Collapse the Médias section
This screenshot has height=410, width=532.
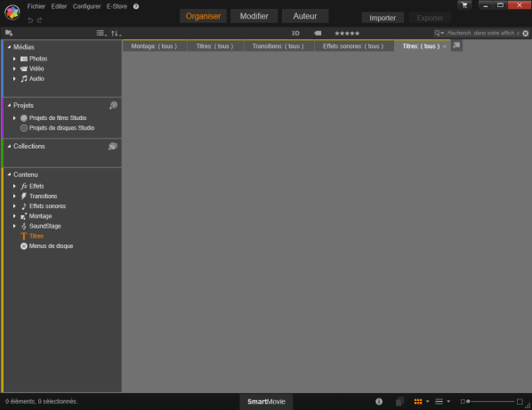[x=9, y=47]
